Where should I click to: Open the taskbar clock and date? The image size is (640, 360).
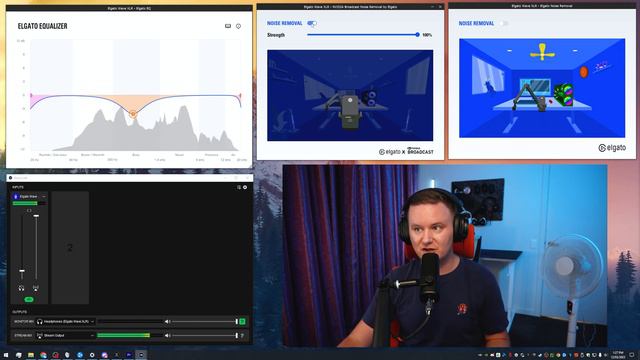[618, 355]
